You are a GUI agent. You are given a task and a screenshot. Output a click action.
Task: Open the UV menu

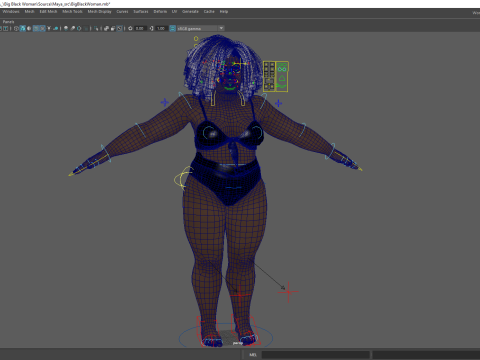(x=174, y=11)
